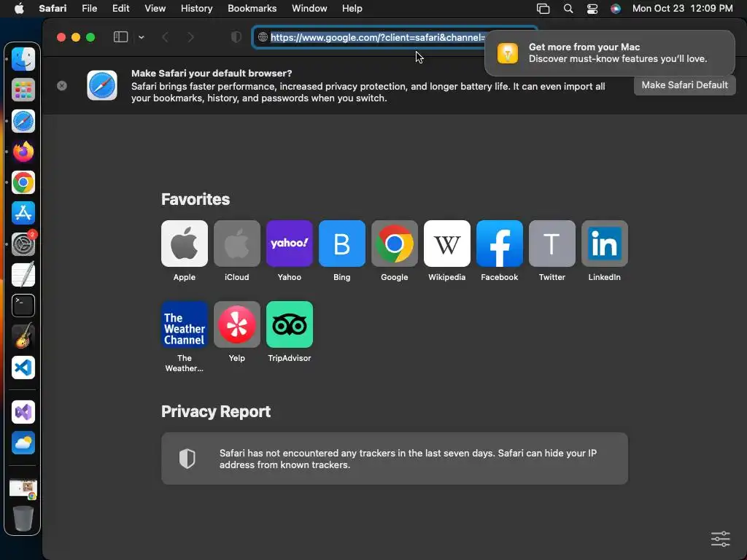Dismiss the default browser banner
Viewport: 747px width, 560px height.
pyautogui.click(x=62, y=86)
